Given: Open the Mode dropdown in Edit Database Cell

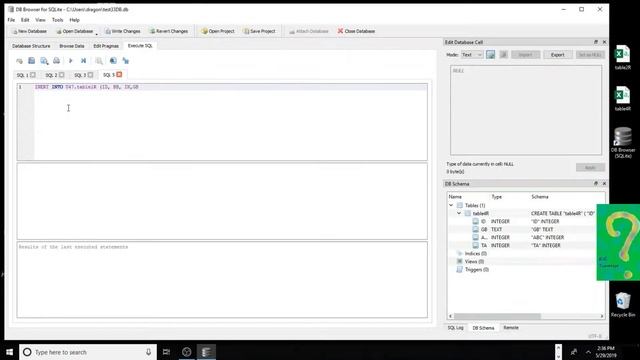Looking at the screenshot, I should [471, 55].
